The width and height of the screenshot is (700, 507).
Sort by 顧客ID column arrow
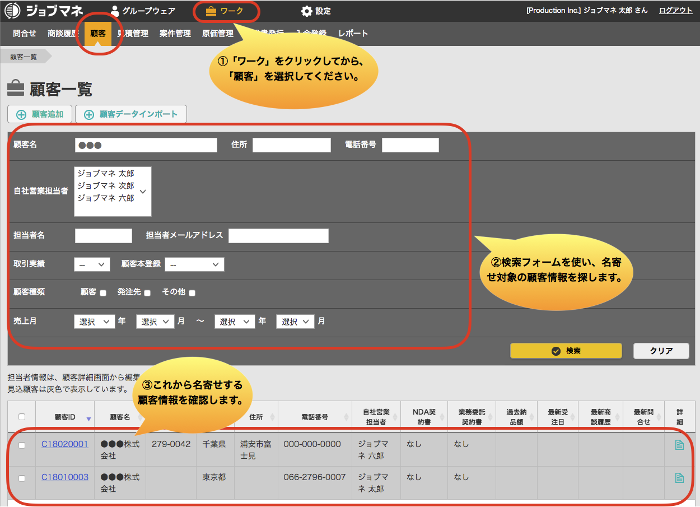[88, 419]
